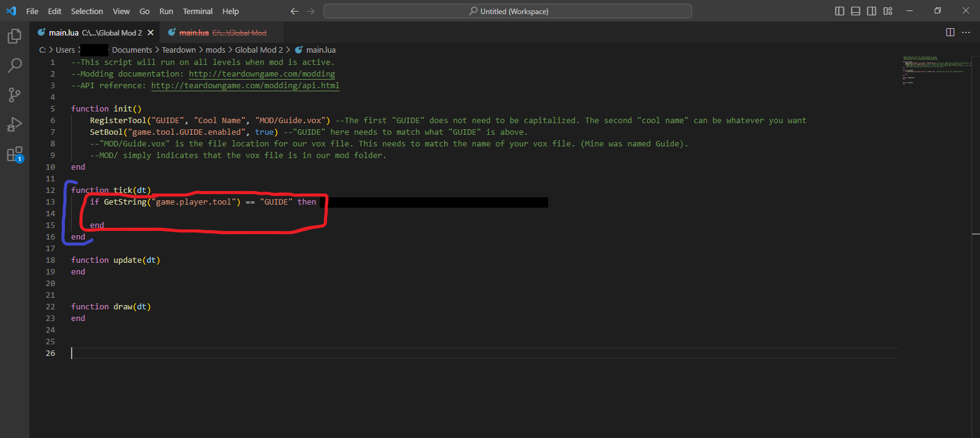
Task: Click the SetBool call text
Action: tap(184, 132)
